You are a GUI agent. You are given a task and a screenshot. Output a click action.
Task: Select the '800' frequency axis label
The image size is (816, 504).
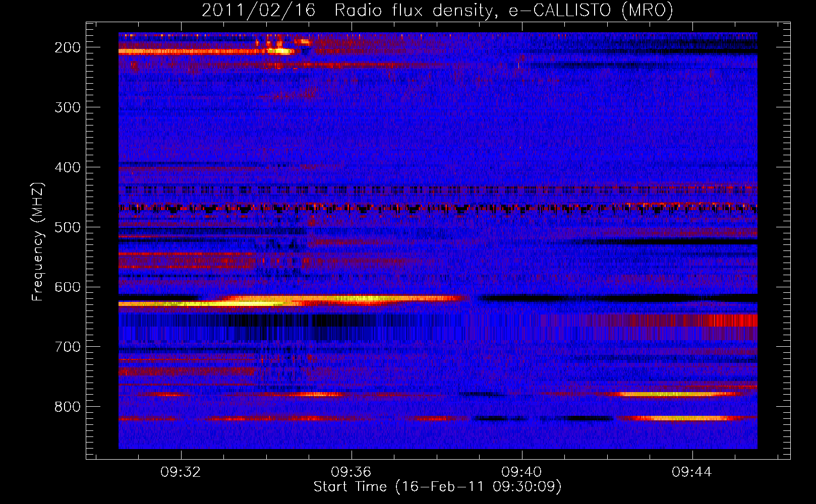pos(68,407)
